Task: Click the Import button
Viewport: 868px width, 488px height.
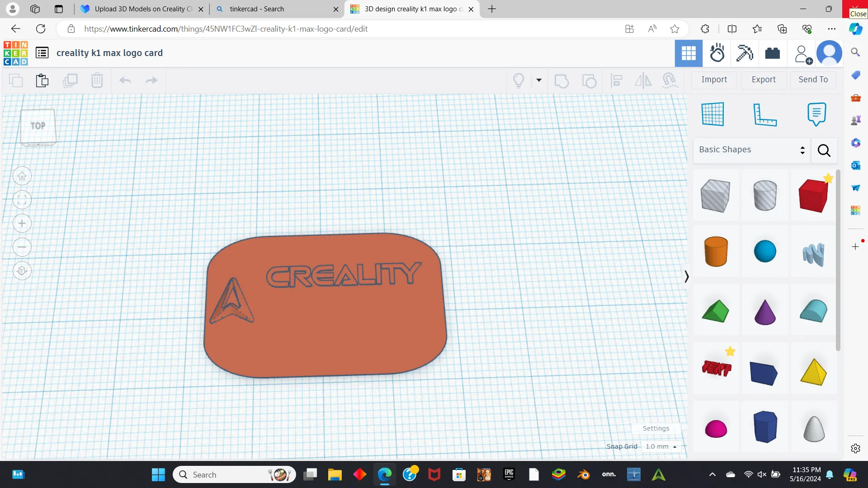Action: click(714, 80)
